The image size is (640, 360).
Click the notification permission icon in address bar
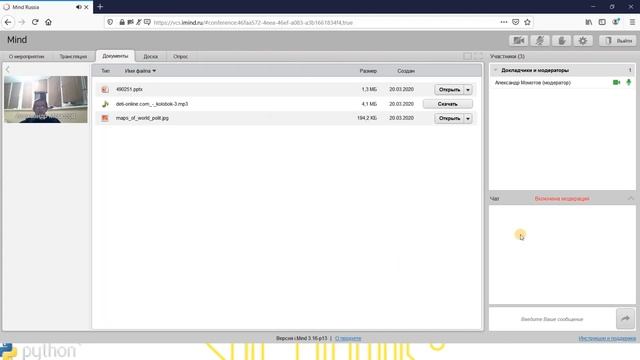[x=147, y=22]
